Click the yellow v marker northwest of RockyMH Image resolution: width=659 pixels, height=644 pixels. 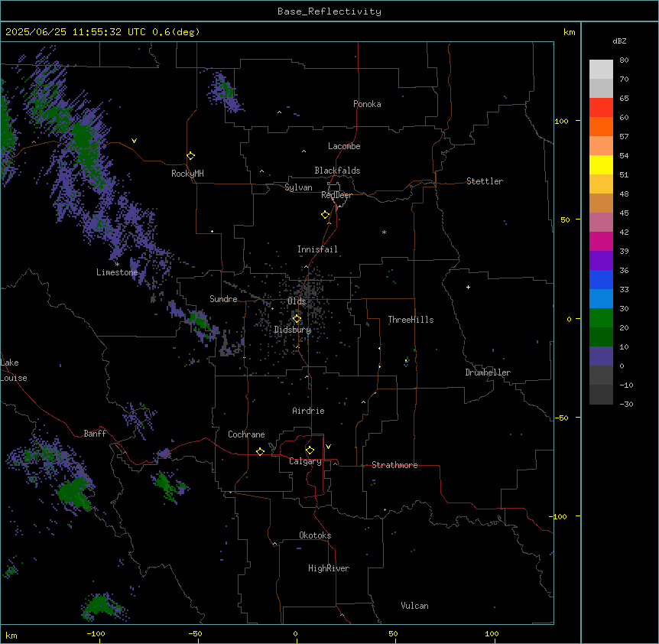(x=134, y=141)
